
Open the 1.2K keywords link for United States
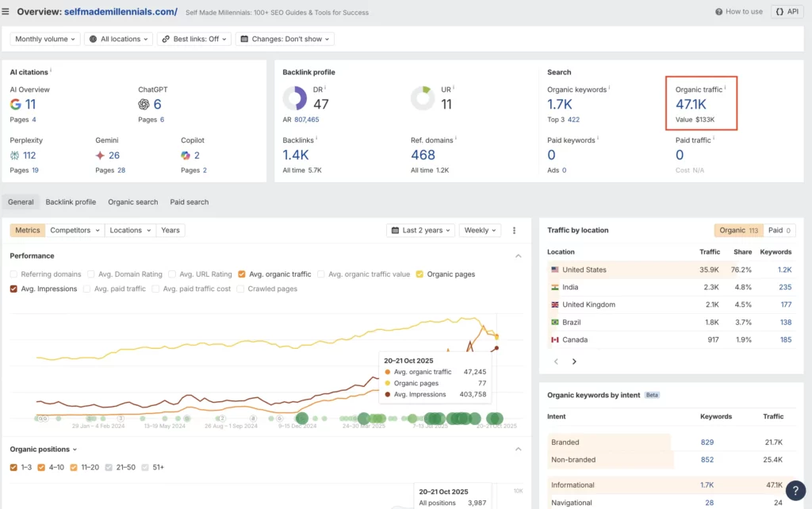point(784,270)
